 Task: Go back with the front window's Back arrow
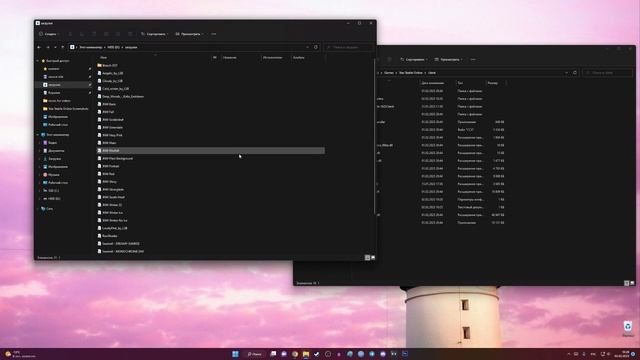[x=39, y=47]
